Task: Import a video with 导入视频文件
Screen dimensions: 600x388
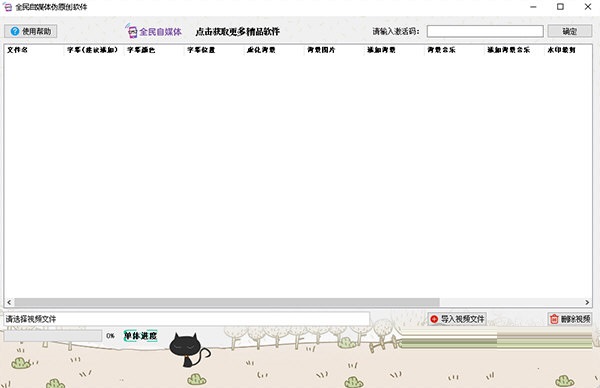Action: (x=457, y=319)
